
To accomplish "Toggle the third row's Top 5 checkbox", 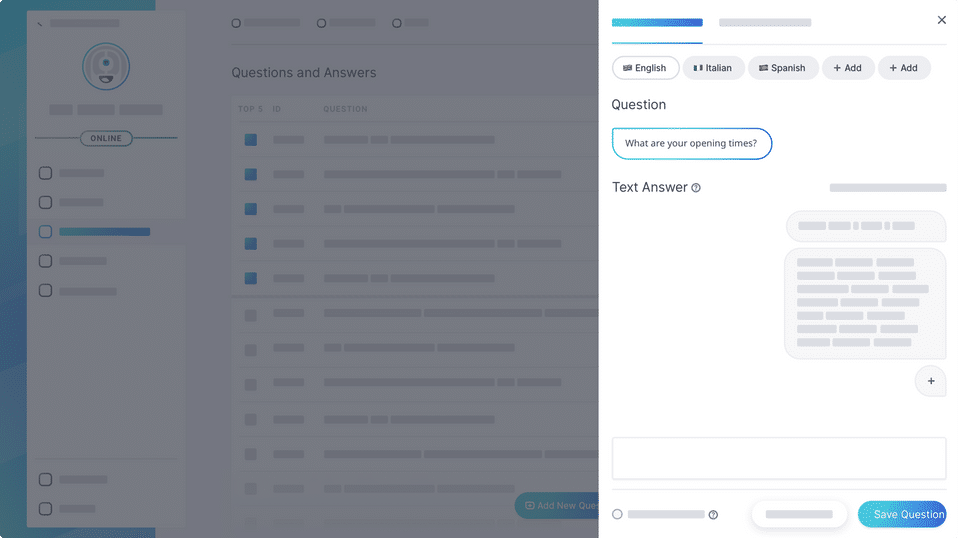I will pyautogui.click(x=250, y=209).
